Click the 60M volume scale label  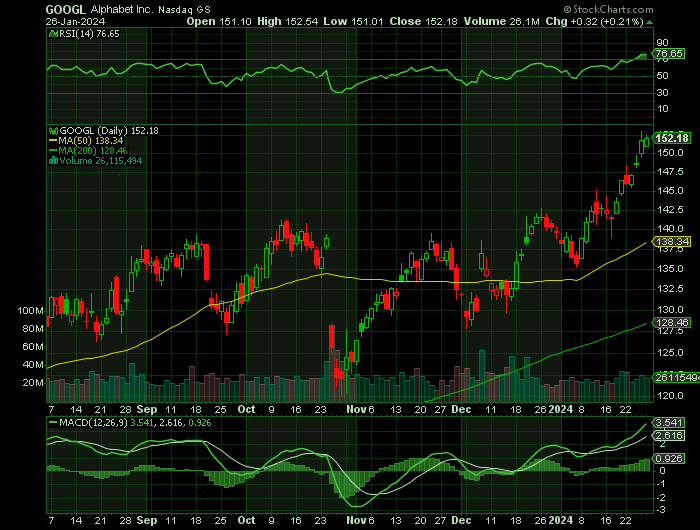[x=33, y=347]
